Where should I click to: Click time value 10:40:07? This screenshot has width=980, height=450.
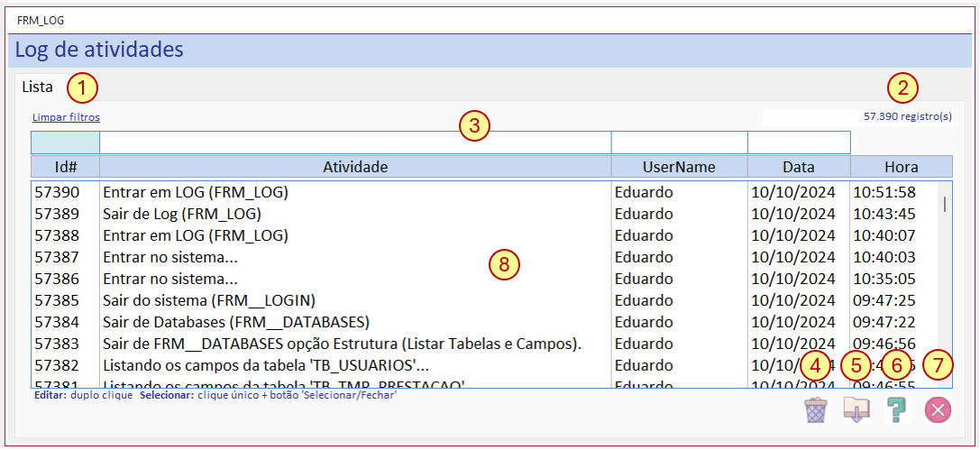pyautogui.click(x=884, y=235)
